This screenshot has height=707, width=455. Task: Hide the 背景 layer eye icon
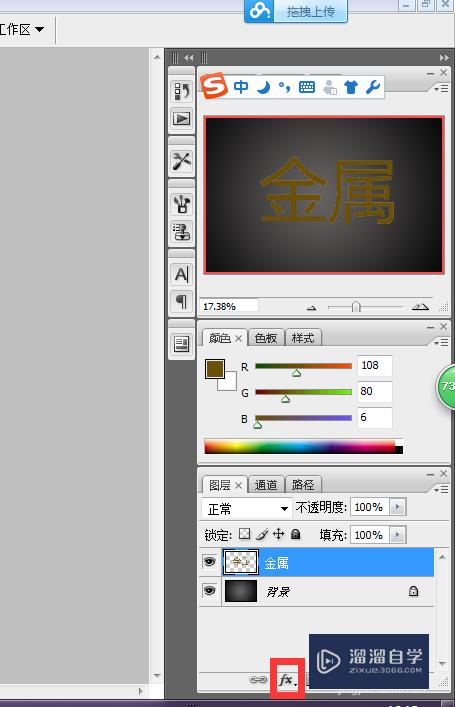209,591
